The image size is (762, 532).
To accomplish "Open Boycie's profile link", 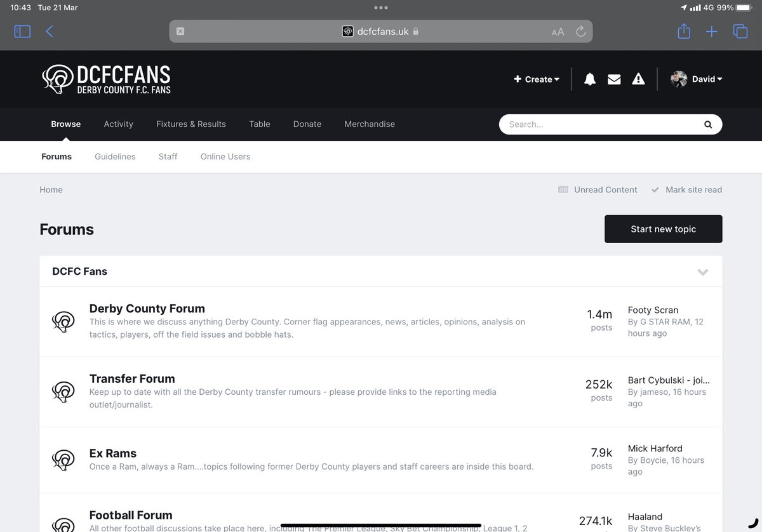I will 655,460.
